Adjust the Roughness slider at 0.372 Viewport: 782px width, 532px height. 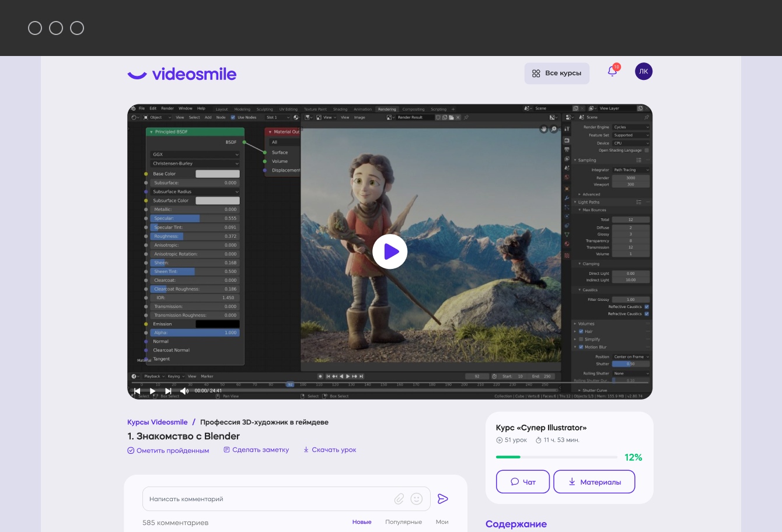tap(195, 236)
